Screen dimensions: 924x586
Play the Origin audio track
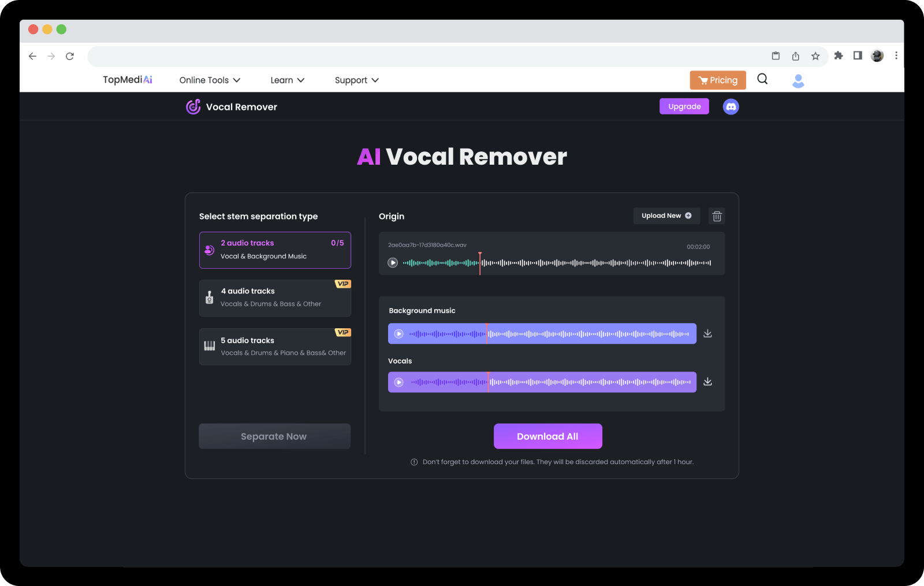click(393, 262)
